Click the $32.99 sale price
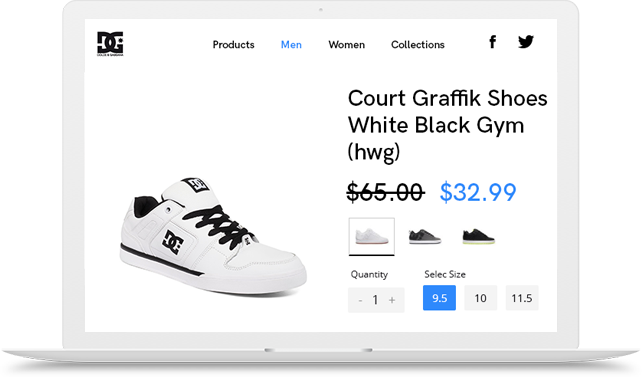Viewport: 642px width, 377px height. 478,192
